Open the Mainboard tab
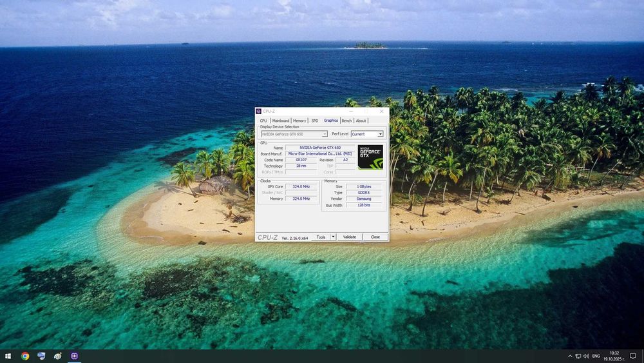Viewport: 644px width, 363px height. (x=281, y=121)
